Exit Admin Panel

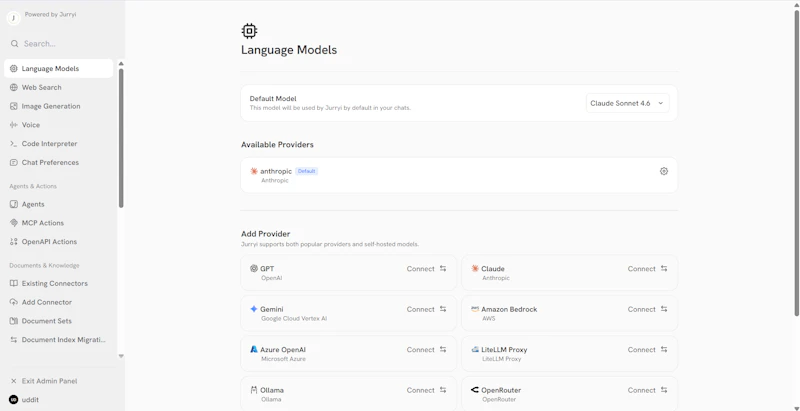[x=59, y=381]
